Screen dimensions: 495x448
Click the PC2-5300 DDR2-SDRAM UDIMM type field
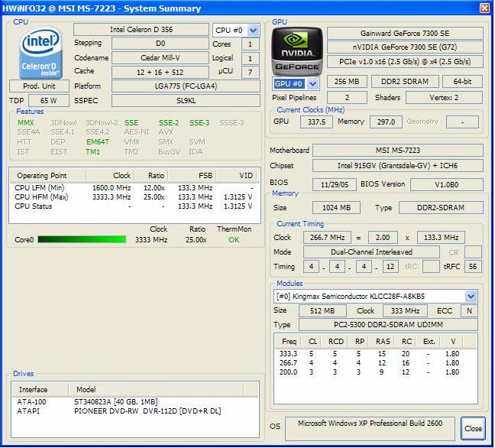pyautogui.click(x=388, y=325)
